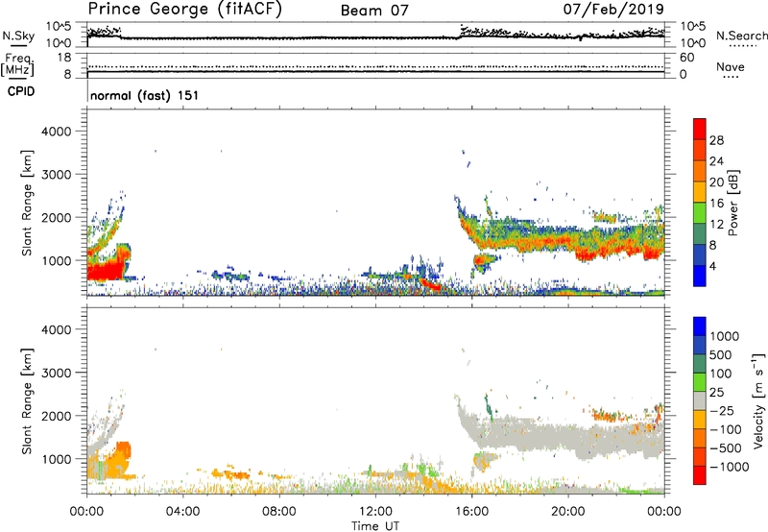The height and width of the screenshot is (532, 768).
Task: Click the gray −25 to 25 Velocity color bar segment
Action: (700, 400)
